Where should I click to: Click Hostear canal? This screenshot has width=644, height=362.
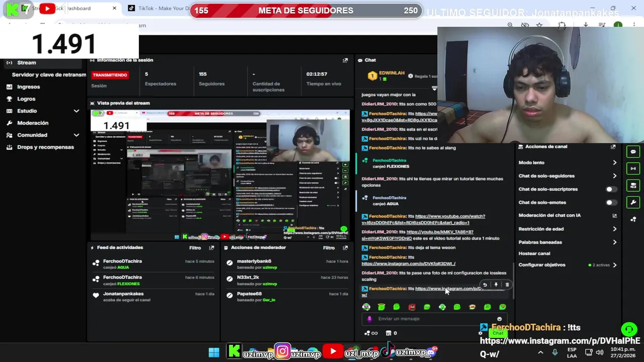534,254
